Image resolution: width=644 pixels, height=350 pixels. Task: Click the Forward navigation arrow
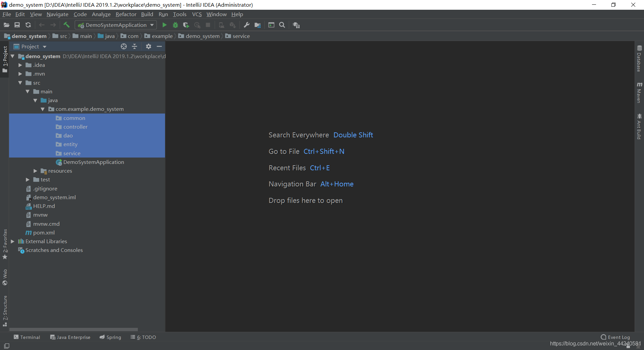(53, 25)
